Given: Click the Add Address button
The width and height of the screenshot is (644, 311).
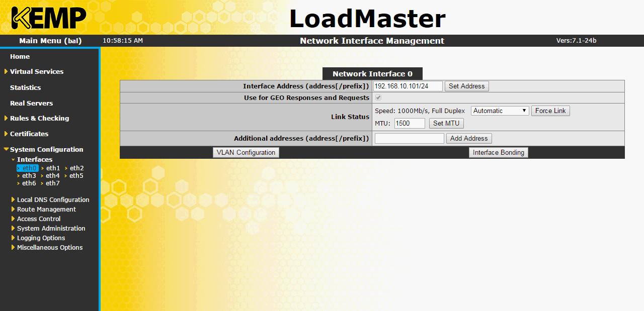Looking at the screenshot, I should 469,138.
